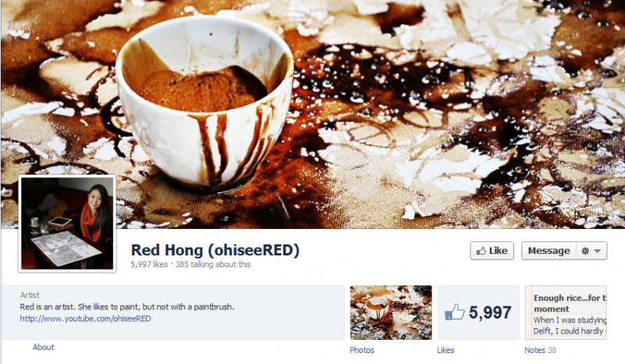Click the 5,997 number in Likes box

[x=490, y=312]
